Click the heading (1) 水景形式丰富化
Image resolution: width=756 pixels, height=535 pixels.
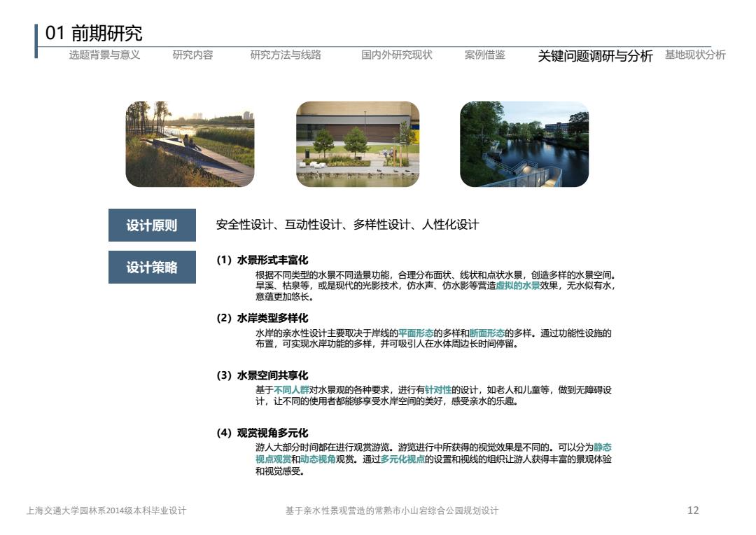[x=262, y=260]
